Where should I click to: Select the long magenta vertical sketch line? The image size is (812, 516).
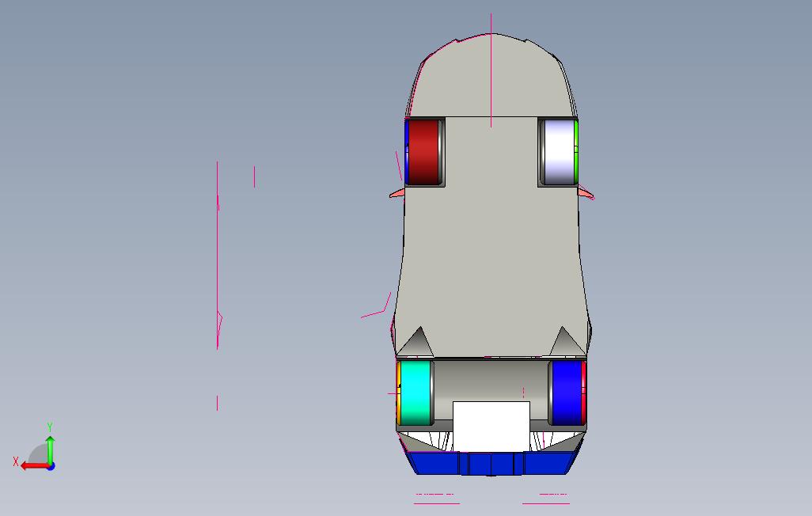[x=218, y=255]
